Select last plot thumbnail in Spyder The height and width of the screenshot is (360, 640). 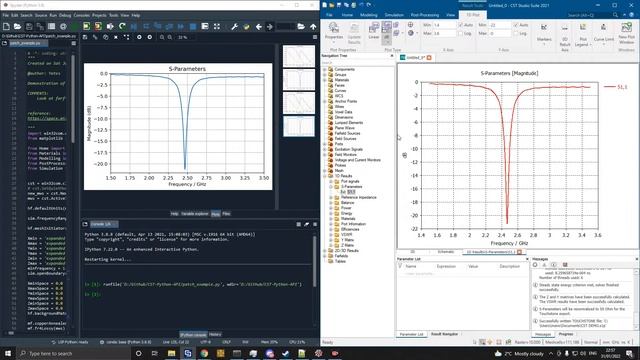tap(299, 126)
